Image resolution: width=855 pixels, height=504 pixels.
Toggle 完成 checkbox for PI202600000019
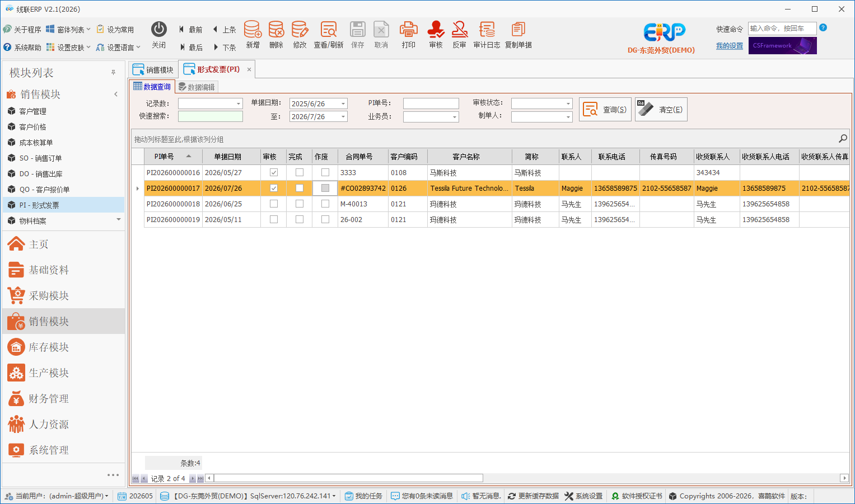pos(300,219)
